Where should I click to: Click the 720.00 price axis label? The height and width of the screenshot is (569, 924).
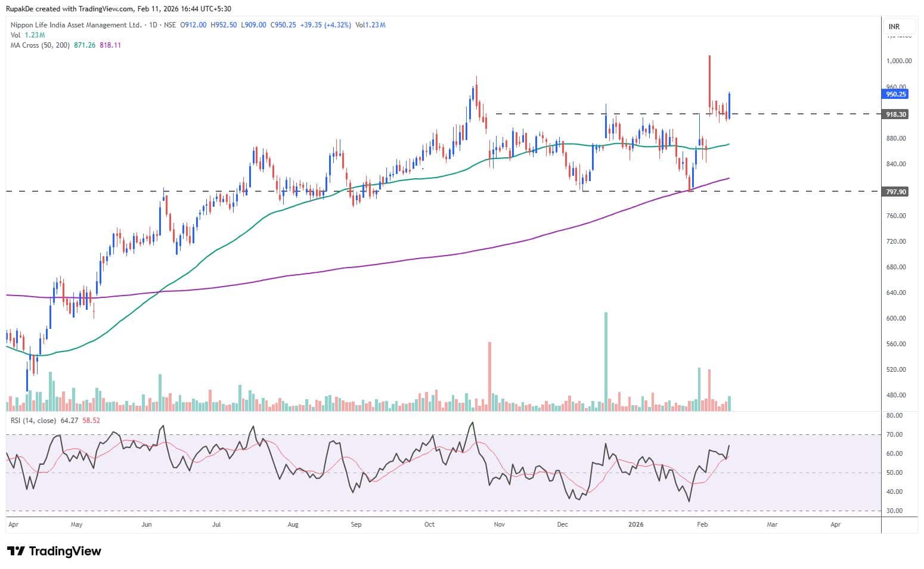(896, 241)
